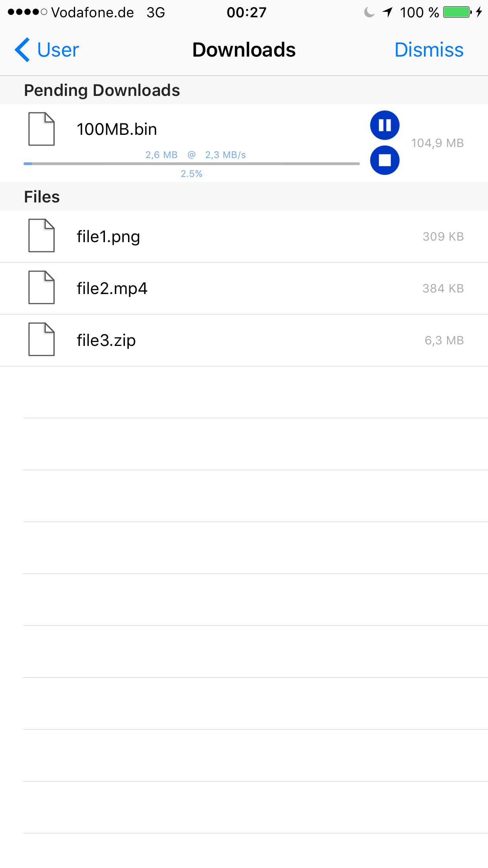Tap the file1.png document icon
The height and width of the screenshot is (868, 488).
[41, 235]
